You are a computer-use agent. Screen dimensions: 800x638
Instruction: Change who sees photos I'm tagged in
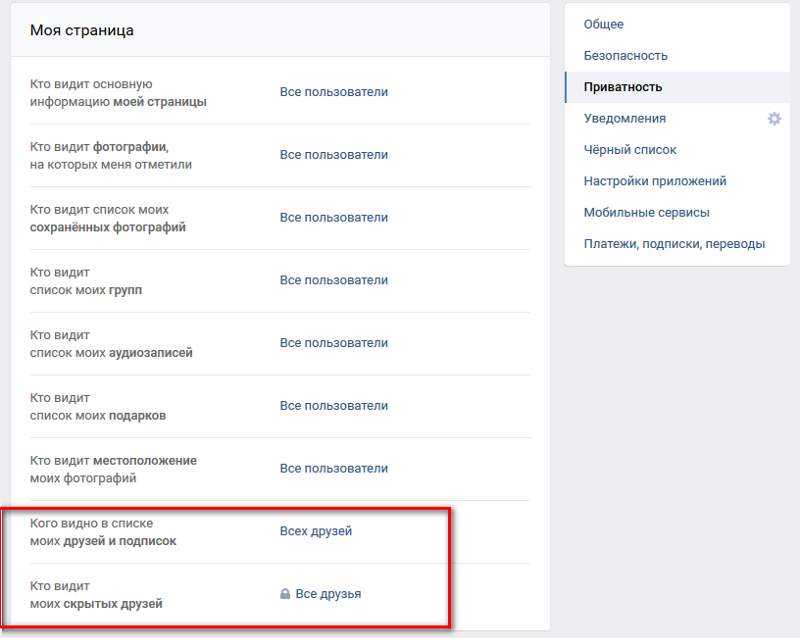[333, 155]
